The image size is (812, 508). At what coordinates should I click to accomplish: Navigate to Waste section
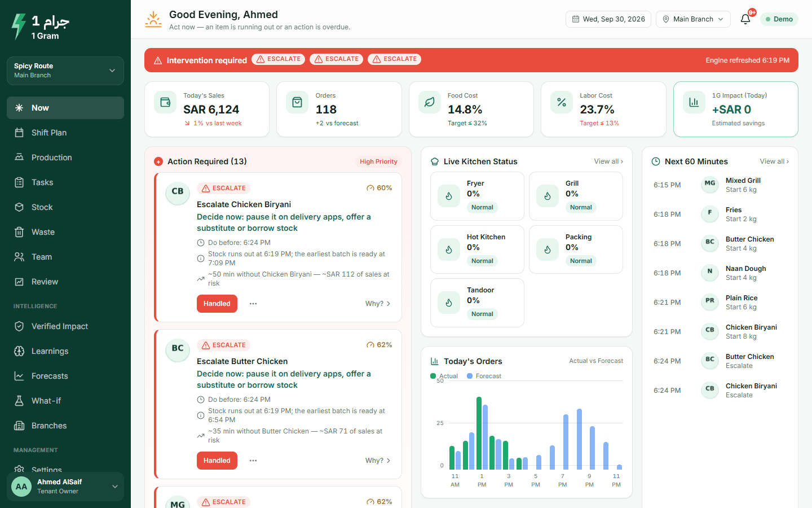click(x=65, y=232)
